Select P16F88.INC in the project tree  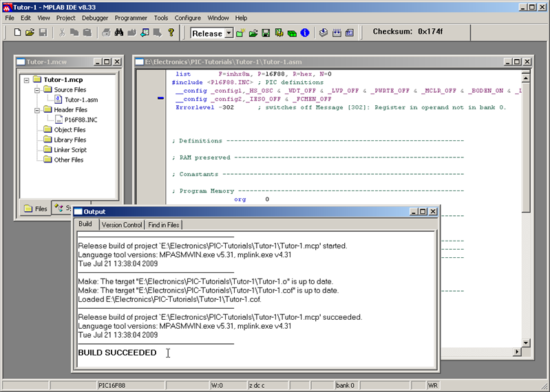point(81,120)
